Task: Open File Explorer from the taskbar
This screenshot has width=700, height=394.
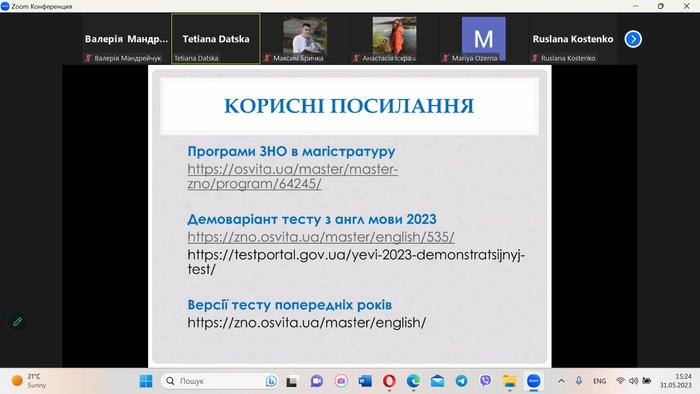Action: tap(509, 381)
